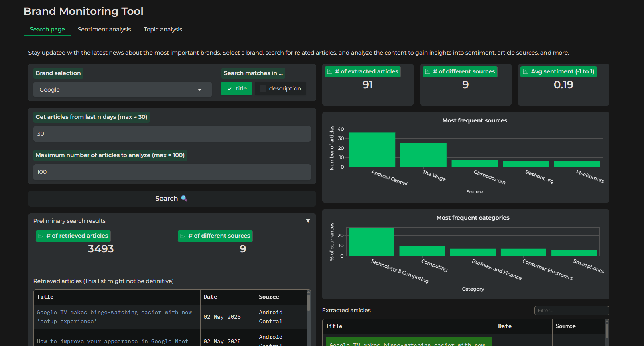Screen dimensions: 644x346
Task: Toggle the title search match checkbox
Action: coord(236,88)
